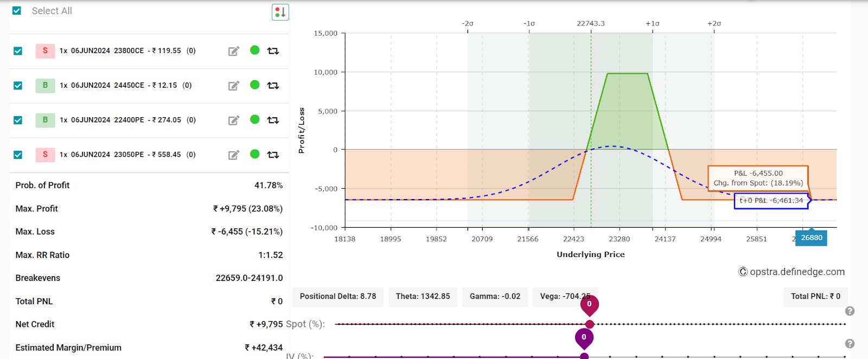Click the green status dot on the 24450CE row
This screenshot has height=359, width=868.
click(x=254, y=85)
